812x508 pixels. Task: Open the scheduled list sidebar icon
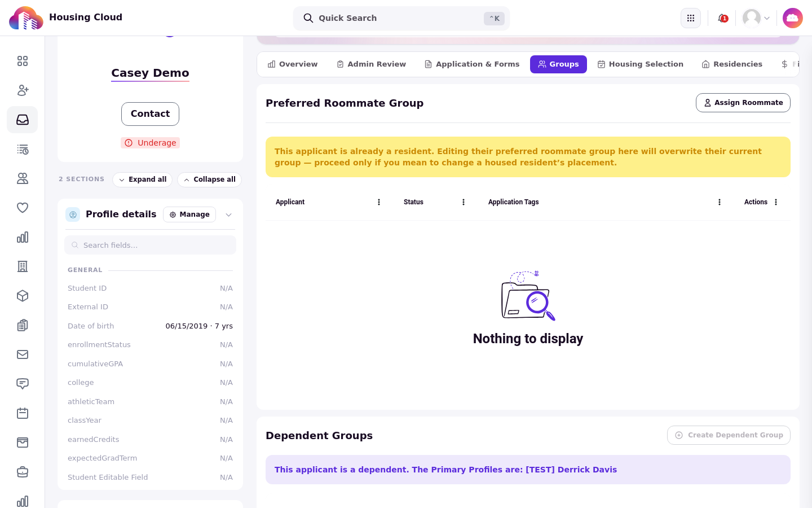point(23,149)
